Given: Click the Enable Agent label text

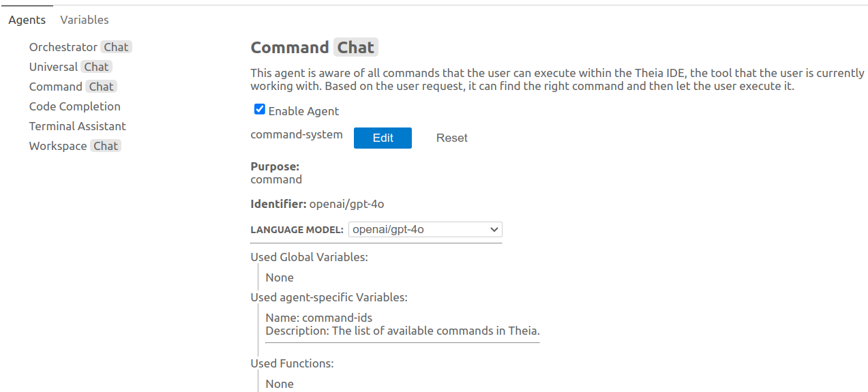Looking at the screenshot, I should 303,111.
